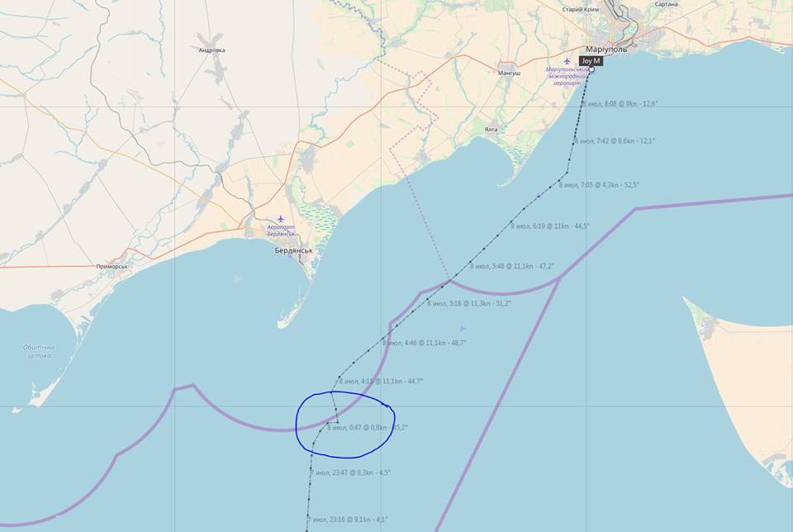Select track point labeled 8 июл 8:08 9kn
Image resolution: width=793 pixels, height=532 pixels.
point(583,103)
